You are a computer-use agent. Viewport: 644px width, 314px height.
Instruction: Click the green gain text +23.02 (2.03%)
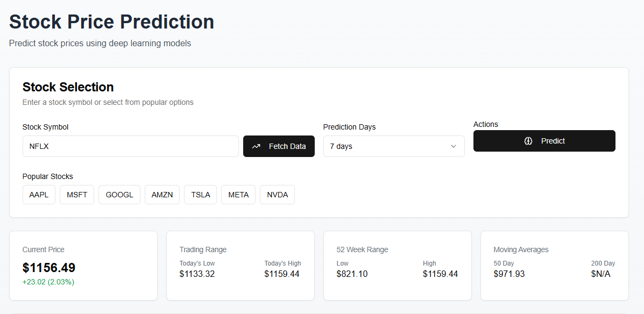point(49,282)
